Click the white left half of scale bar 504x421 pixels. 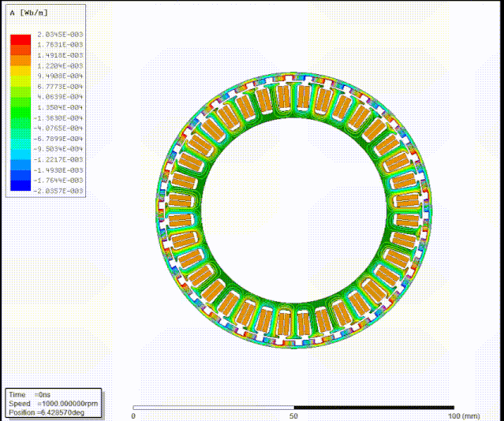[213, 407]
